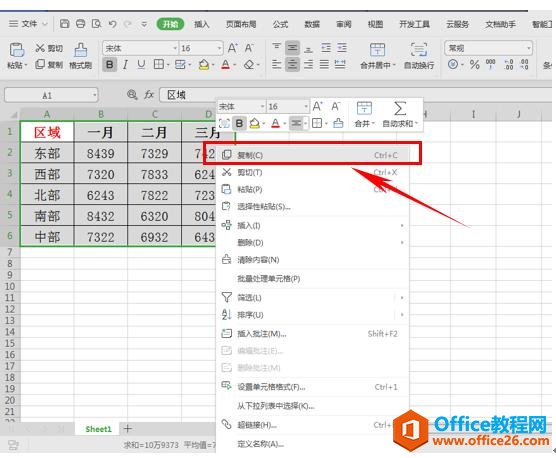Open the 公式 ribbon tab
This screenshot has width=556, height=458.
(280, 24)
